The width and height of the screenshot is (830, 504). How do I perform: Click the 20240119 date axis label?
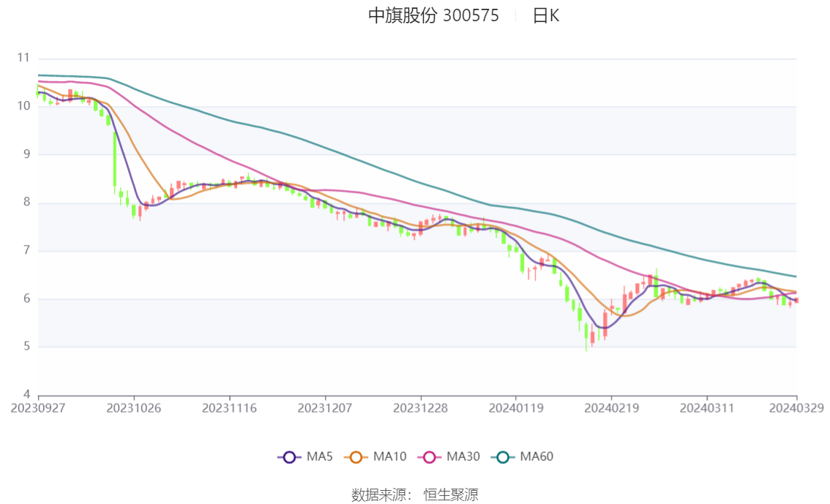click(516, 408)
